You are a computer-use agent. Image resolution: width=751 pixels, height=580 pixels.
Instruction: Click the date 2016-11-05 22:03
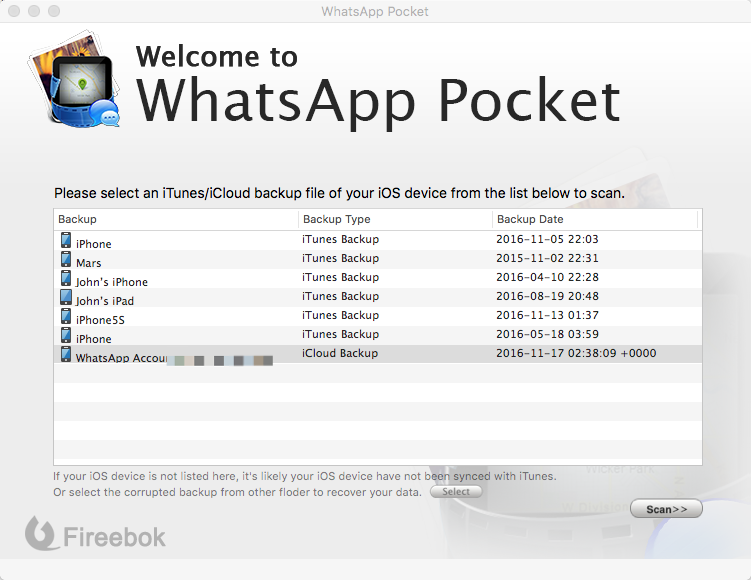pyautogui.click(x=547, y=239)
